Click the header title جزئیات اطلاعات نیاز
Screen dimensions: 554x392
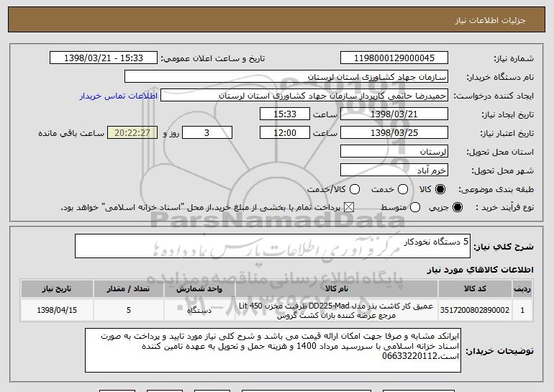[490, 20]
